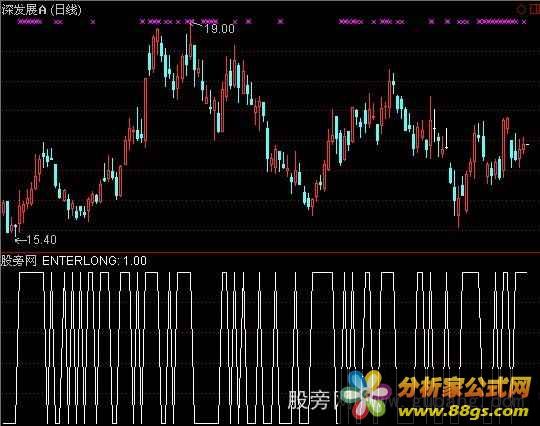Click the 股旁网 indicator name label
This screenshot has height=426, width=540.
click(19, 261)
